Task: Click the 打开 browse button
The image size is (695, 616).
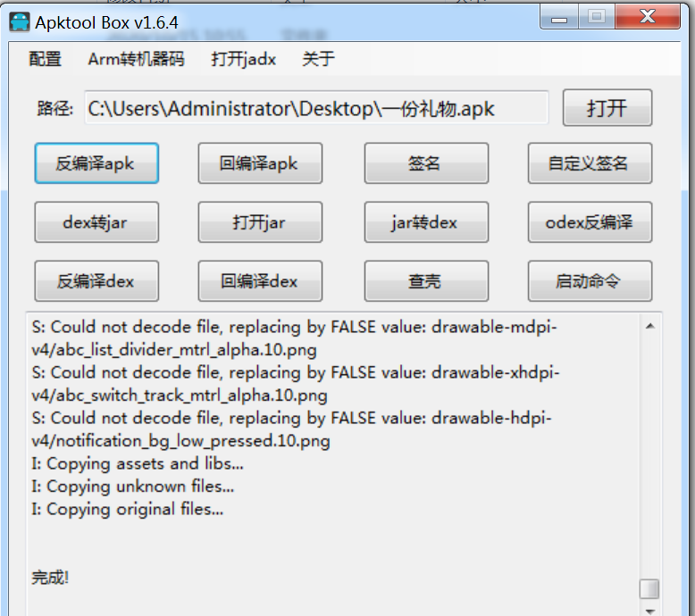Action: (607, 108)
